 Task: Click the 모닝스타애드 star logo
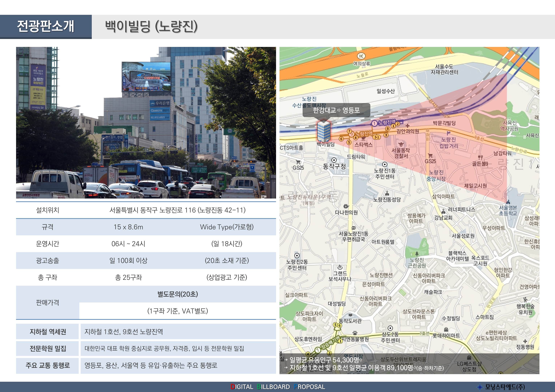click(480, 387)
